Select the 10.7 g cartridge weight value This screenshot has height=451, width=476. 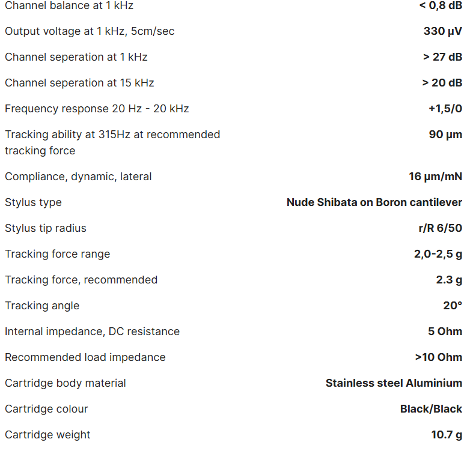pyautogui.click(x=447, y=434)
